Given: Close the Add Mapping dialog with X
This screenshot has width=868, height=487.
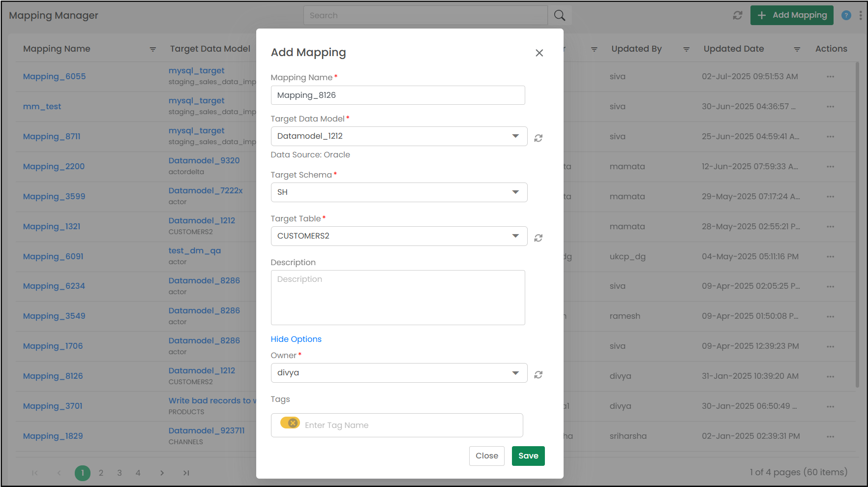Looking at the screenshot, I should pos(539,53).
